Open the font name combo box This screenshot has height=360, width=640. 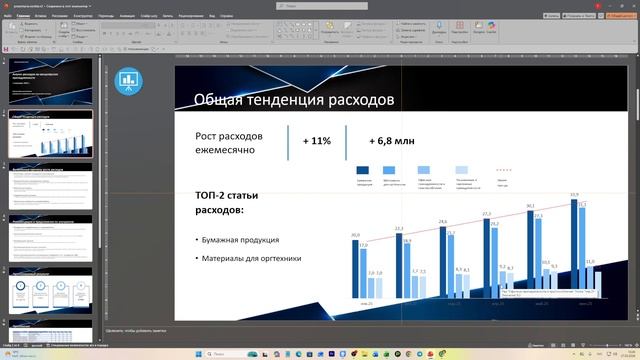122,24
